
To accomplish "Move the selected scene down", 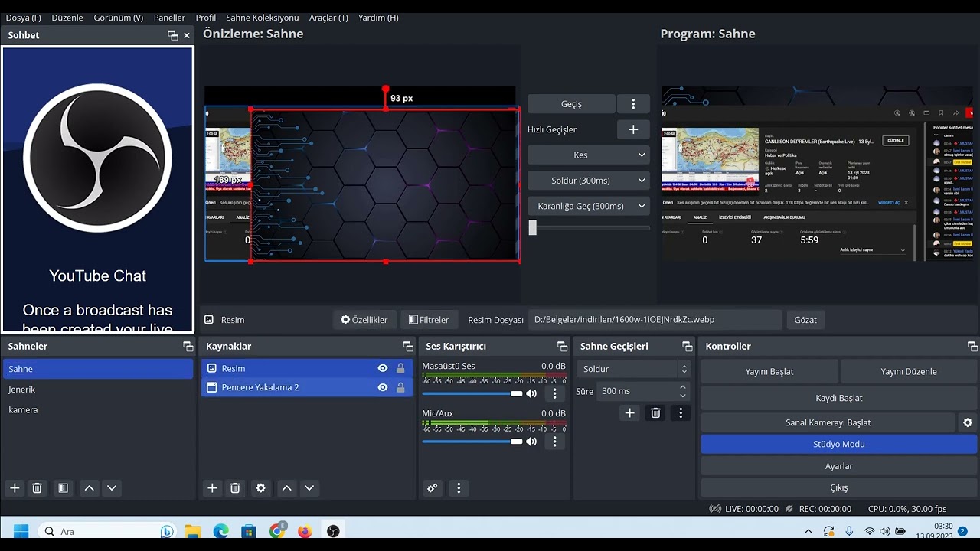I will [x=112, y=488].
